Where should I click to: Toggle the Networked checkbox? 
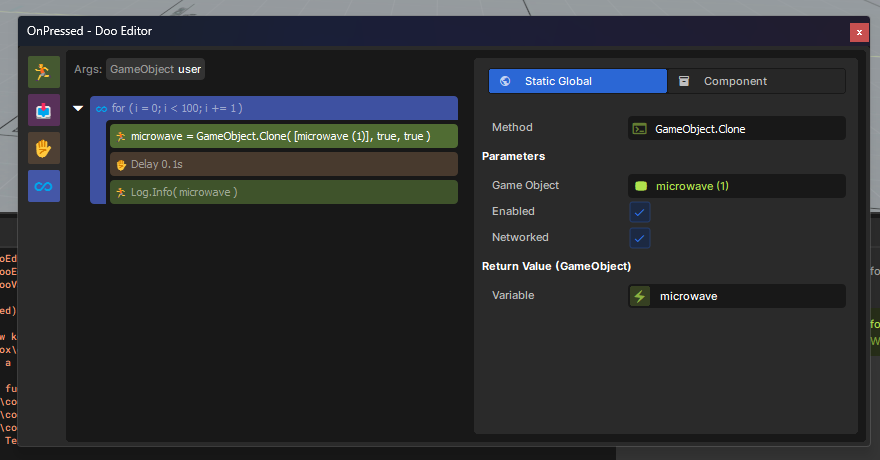640,238
